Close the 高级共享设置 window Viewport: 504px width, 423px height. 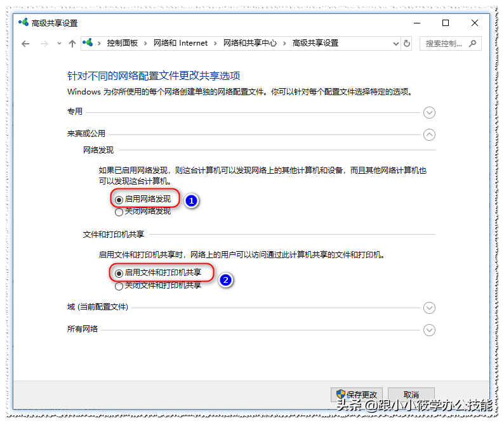(474, 23)
